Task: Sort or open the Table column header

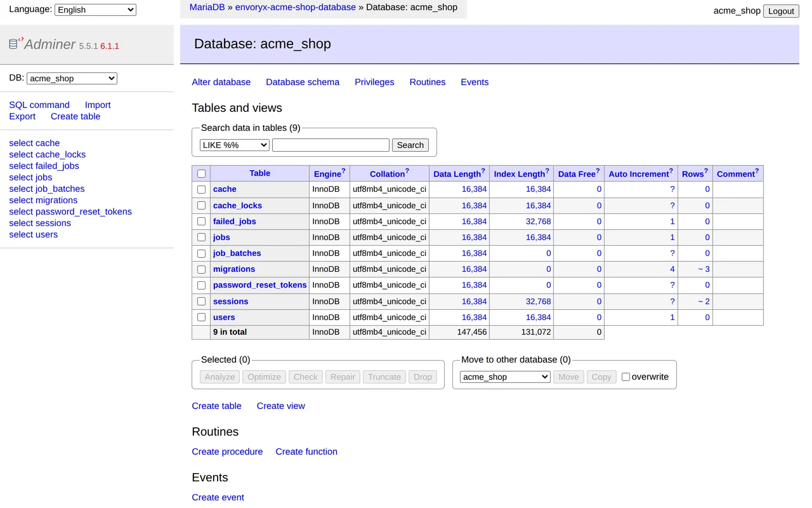Action: point(260,173)
